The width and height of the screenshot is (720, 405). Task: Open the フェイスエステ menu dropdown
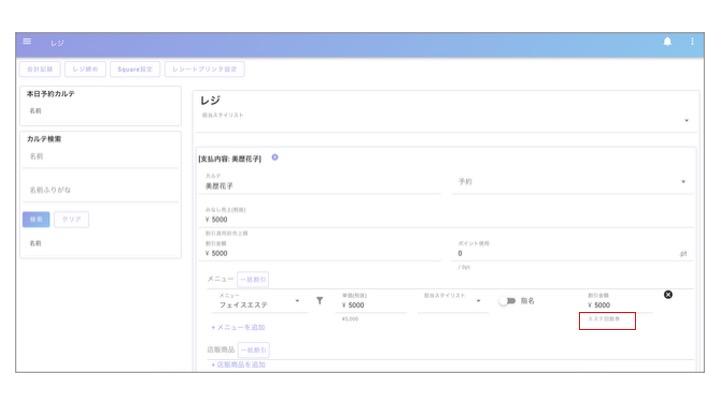coord(298,302)
